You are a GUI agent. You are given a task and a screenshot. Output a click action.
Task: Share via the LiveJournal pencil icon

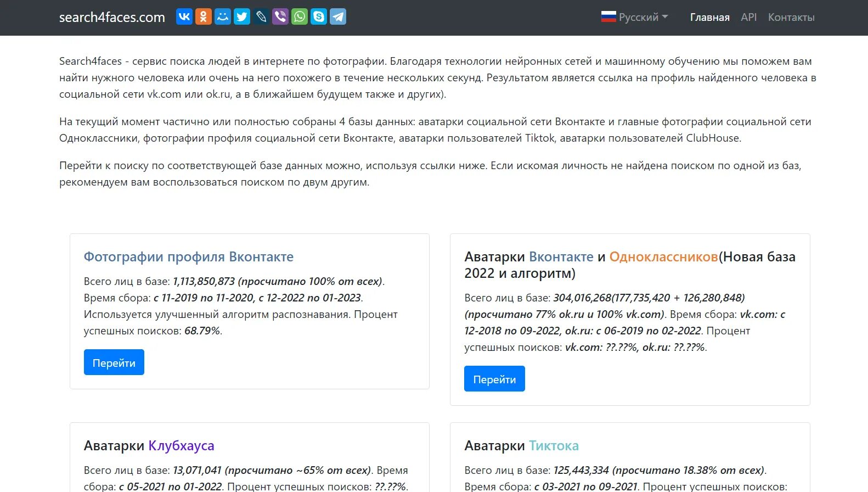point(261,16)
